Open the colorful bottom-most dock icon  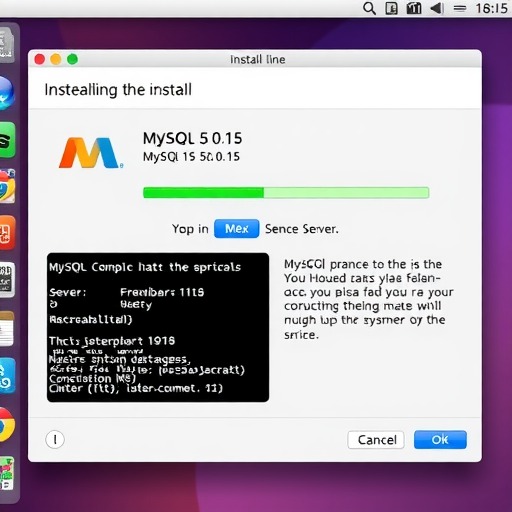tap(7, 473)
